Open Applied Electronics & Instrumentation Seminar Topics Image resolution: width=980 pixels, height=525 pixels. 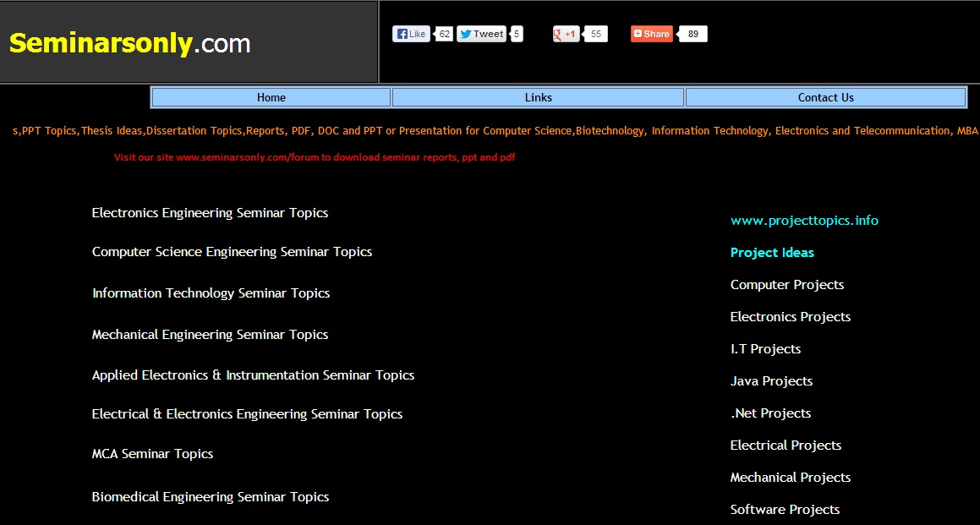(253, 375)
